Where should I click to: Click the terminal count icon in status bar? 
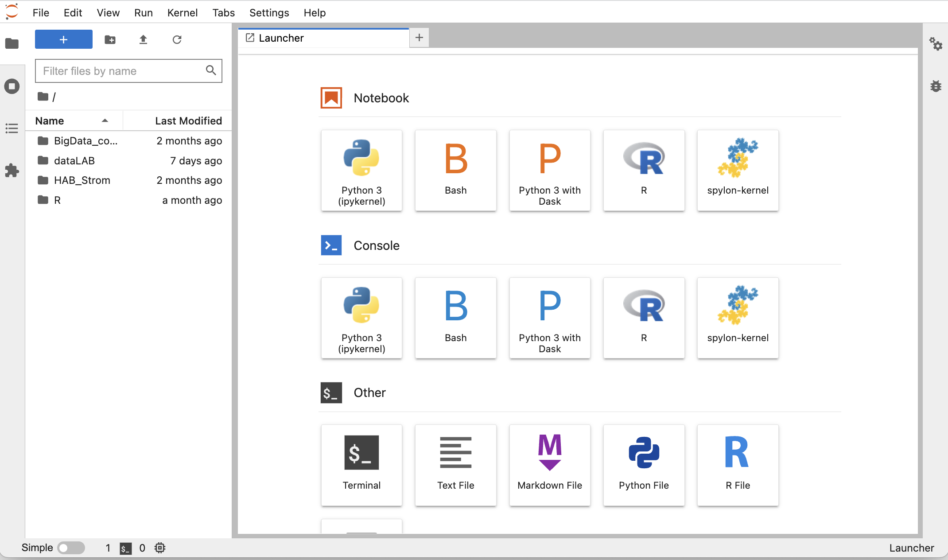pyautogui.click(x=126, y=548)
